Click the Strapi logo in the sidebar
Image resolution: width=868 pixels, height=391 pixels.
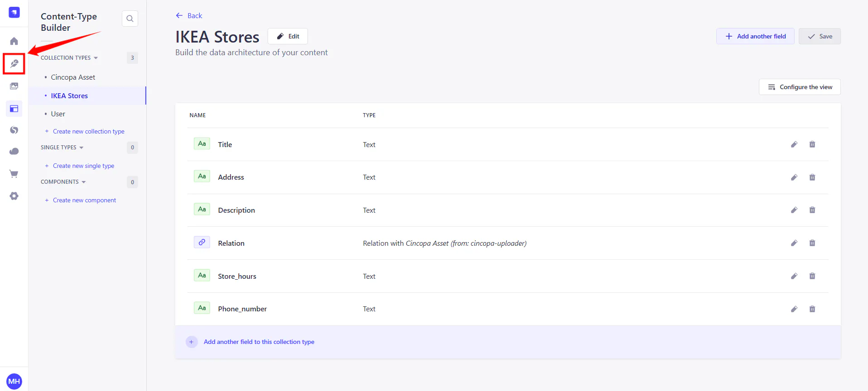[14, 12]
